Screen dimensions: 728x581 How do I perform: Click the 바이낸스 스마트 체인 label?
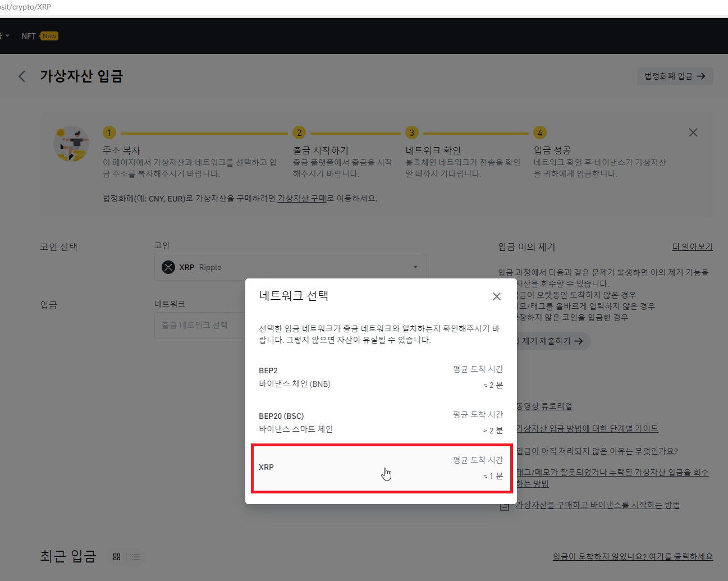click(296, 429)
